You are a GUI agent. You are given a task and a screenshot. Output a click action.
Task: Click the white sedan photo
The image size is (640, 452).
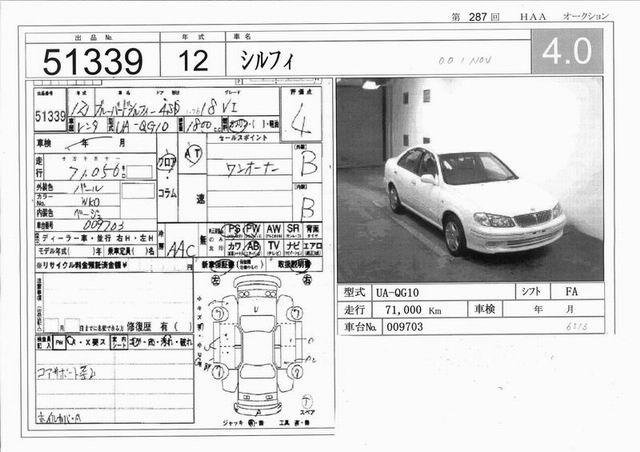coord(469,180)
